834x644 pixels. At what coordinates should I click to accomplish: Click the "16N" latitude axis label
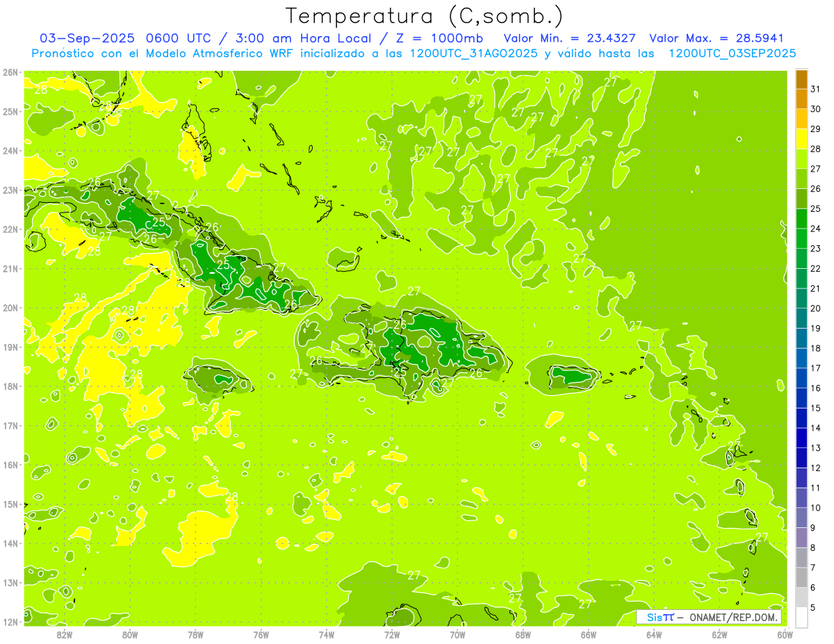(x=10, y=465)
